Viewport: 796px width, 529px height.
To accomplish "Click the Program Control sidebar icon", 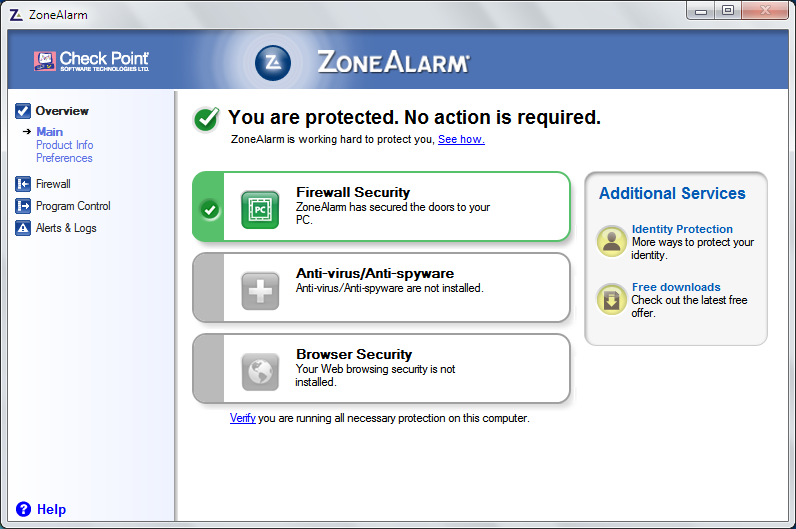I will pyautogui.click(x=23, y=206).
